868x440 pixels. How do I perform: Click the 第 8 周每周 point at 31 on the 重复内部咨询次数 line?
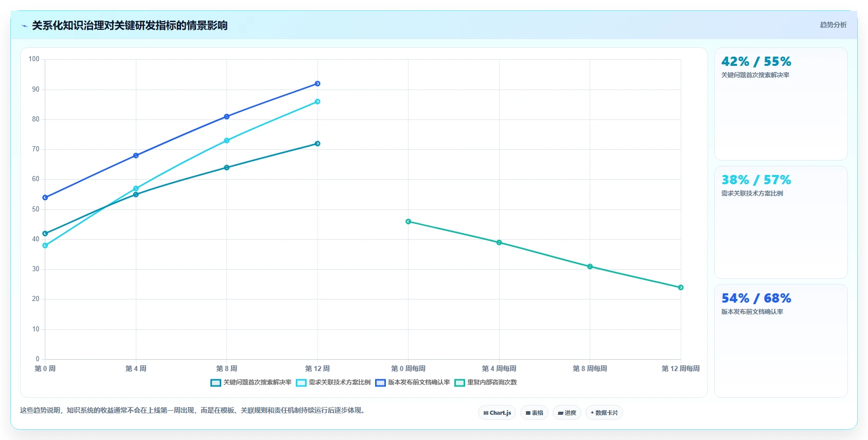(590, 267)
